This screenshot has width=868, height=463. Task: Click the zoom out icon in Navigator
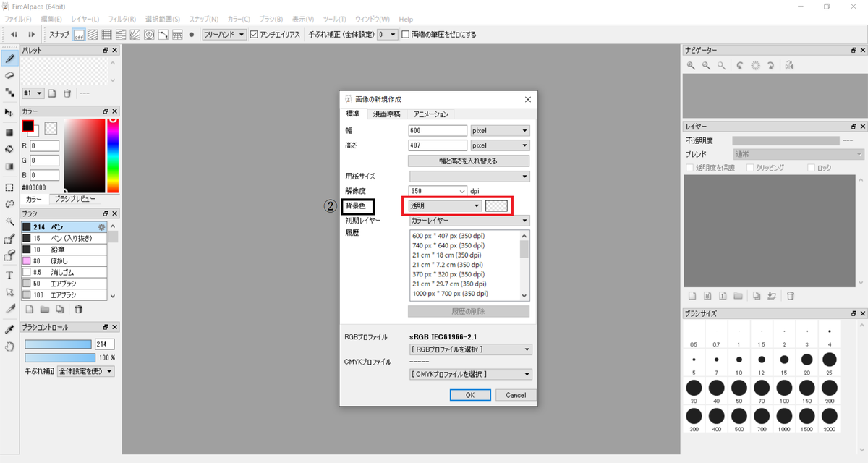706,65
